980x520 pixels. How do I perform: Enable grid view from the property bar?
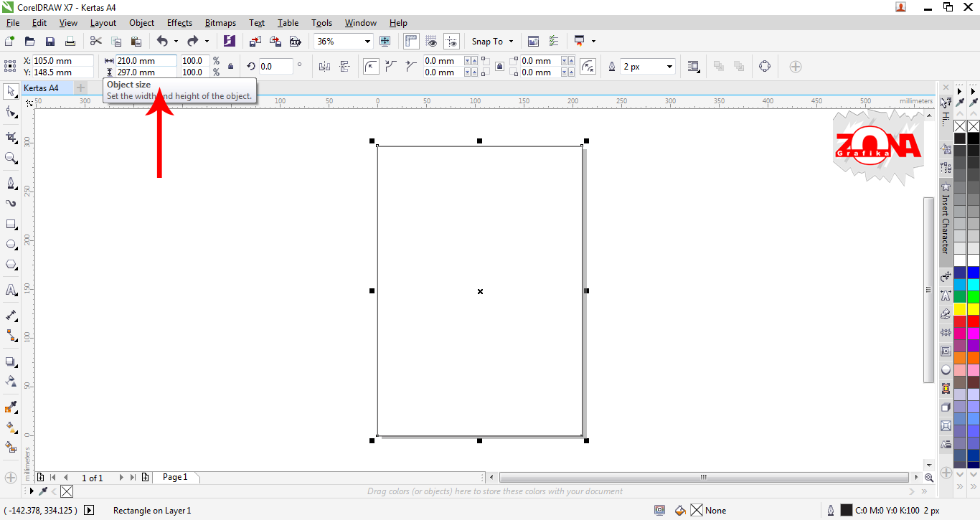click(x=431, y=41)
